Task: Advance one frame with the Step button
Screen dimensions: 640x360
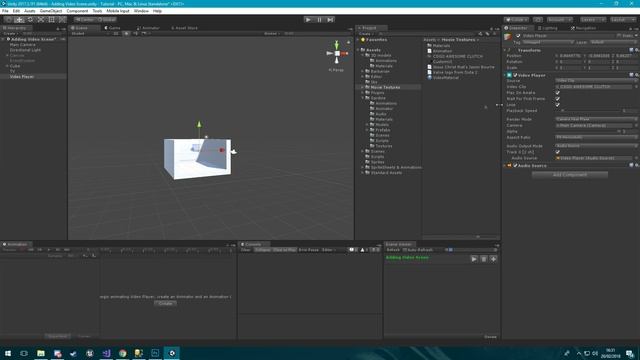Action: 331,20
